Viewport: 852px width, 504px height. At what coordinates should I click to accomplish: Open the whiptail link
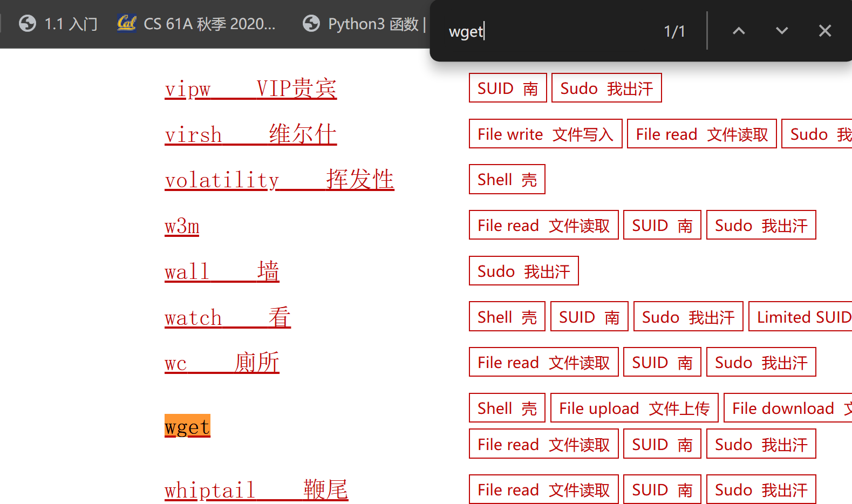[x=256, y=490]
